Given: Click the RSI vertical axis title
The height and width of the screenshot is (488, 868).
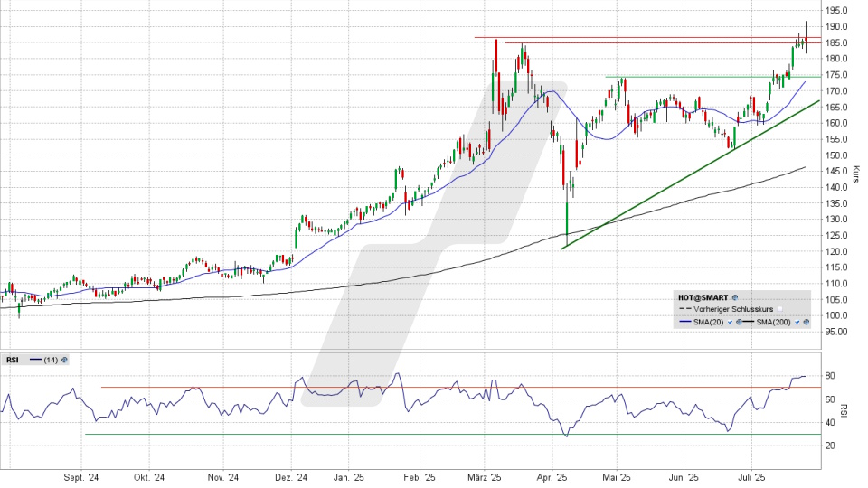Looking at the screenshot, I should click(x=844, y=410).
